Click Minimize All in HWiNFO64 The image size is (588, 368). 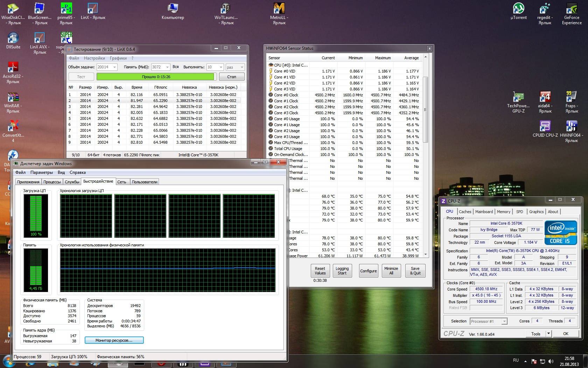(x=391, y=271)
